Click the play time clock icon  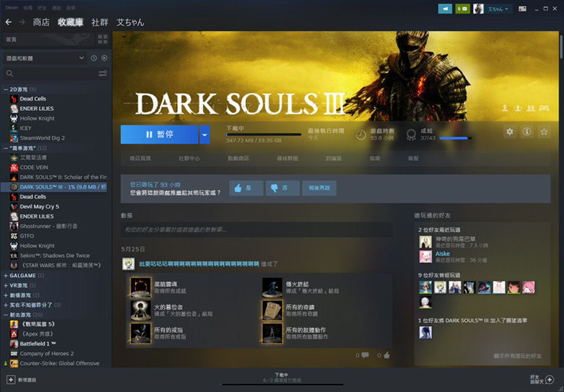click(361, 135)
